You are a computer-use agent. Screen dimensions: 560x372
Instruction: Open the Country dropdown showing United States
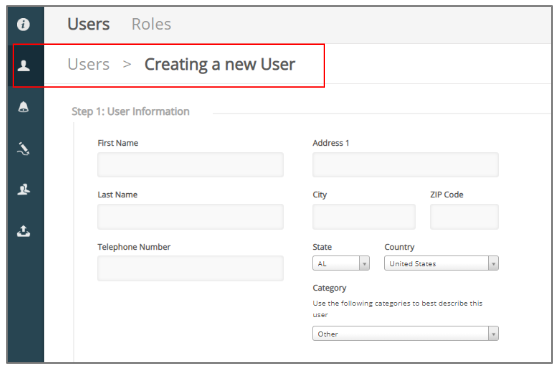pos(441,263)
